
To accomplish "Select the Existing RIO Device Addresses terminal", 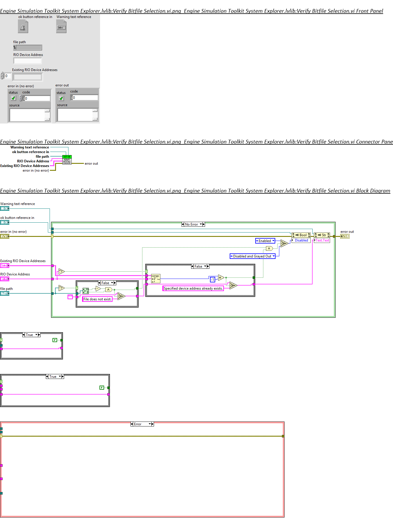I will point(5,266).
